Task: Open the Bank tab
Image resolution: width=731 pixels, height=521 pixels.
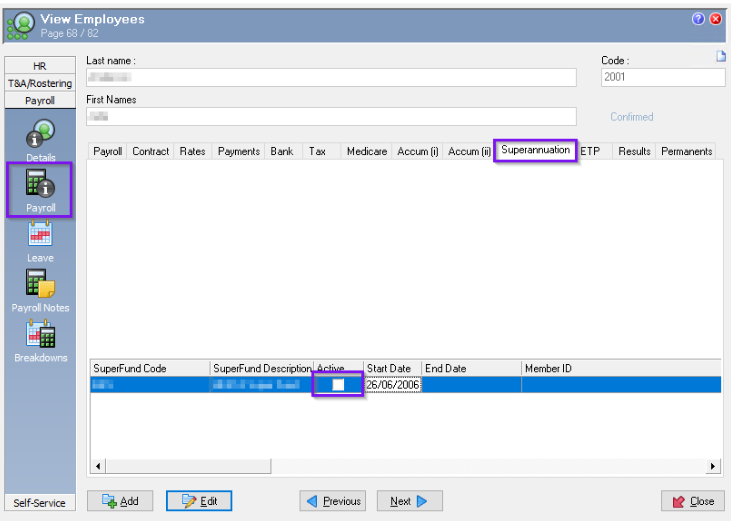Action: (282, 152)
